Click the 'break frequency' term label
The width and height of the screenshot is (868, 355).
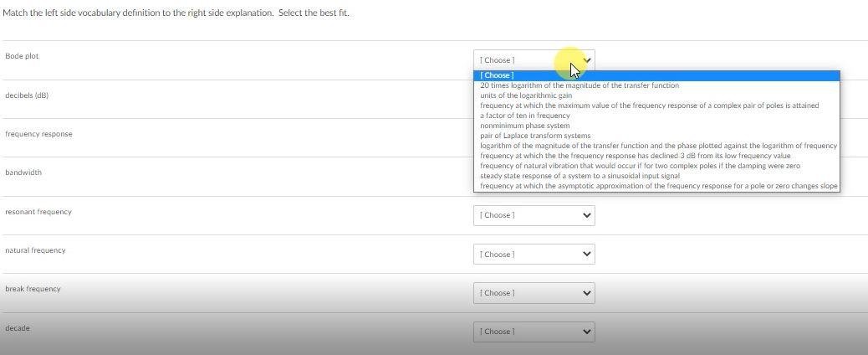[x=33, y=289]
